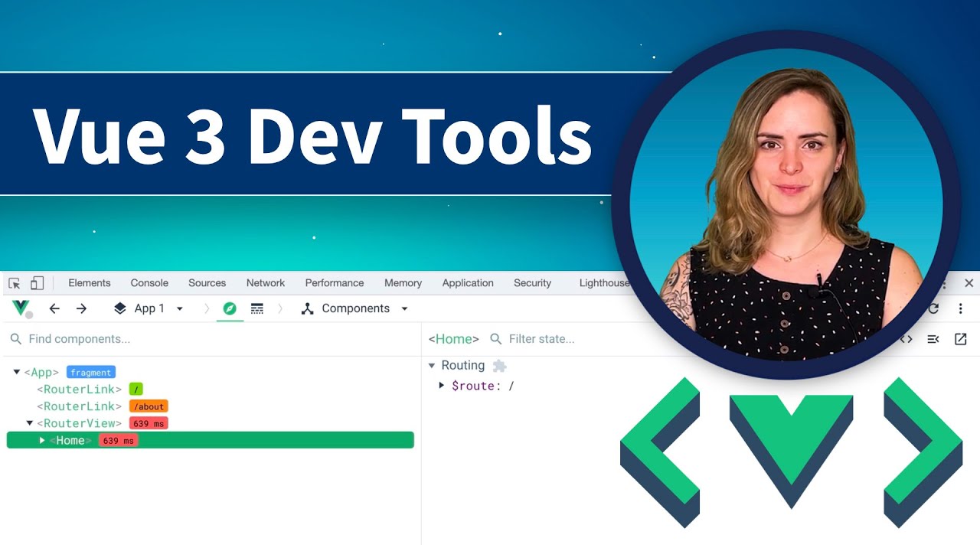The image size is (980, 551).
Task: Expand the $route state entry
Action: (442, 385)
